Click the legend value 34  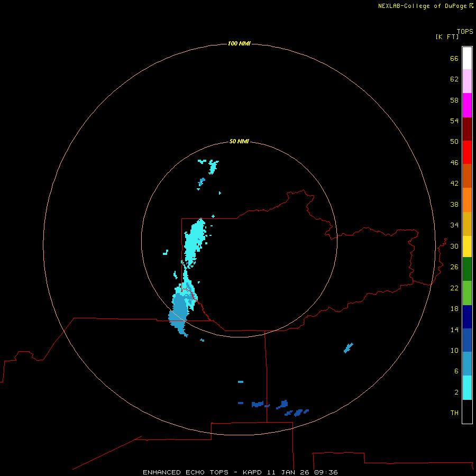point(454,225)
